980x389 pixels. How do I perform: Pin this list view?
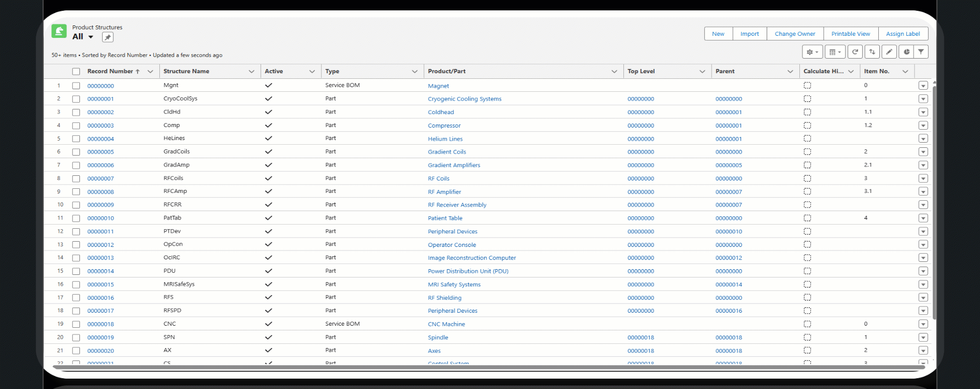coord(107,37)
